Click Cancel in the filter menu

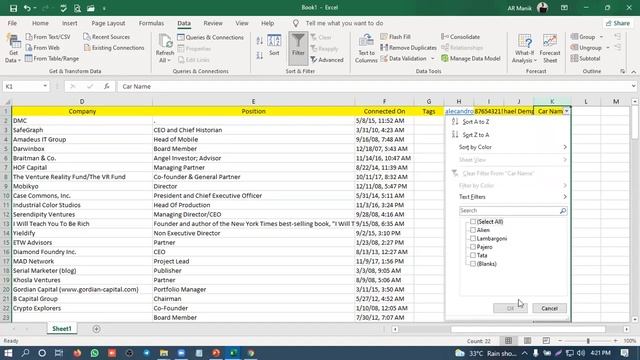click(549, 308)
